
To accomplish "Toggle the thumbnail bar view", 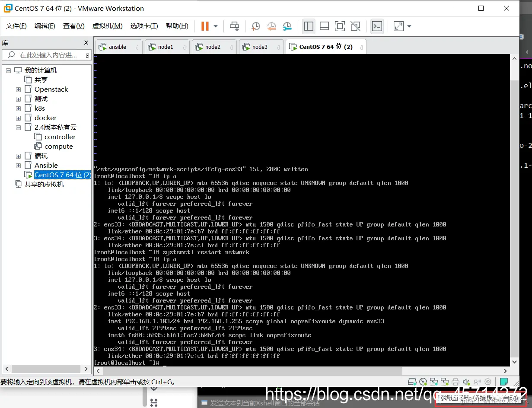I will pyautogui.click(x=324, y=26).
